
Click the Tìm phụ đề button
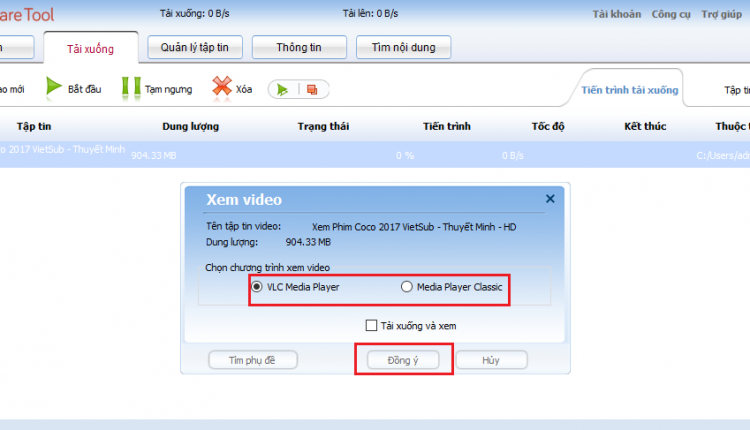point(253,360)
